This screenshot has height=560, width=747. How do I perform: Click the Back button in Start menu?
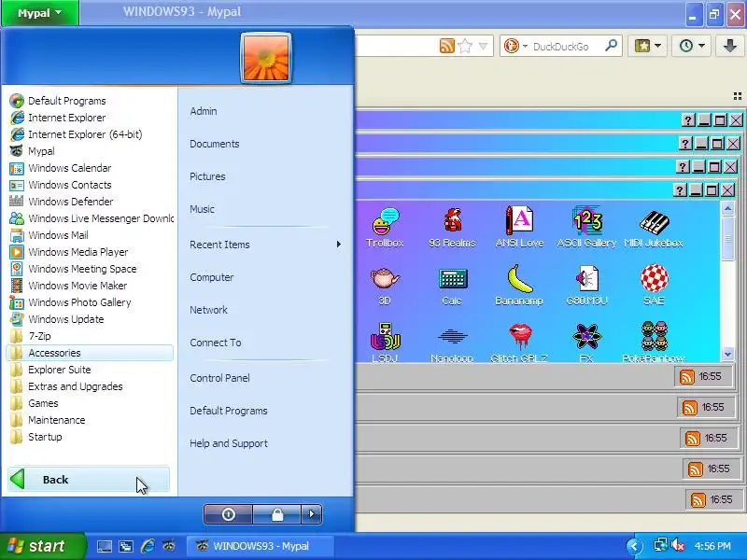(x=89, y=480)
